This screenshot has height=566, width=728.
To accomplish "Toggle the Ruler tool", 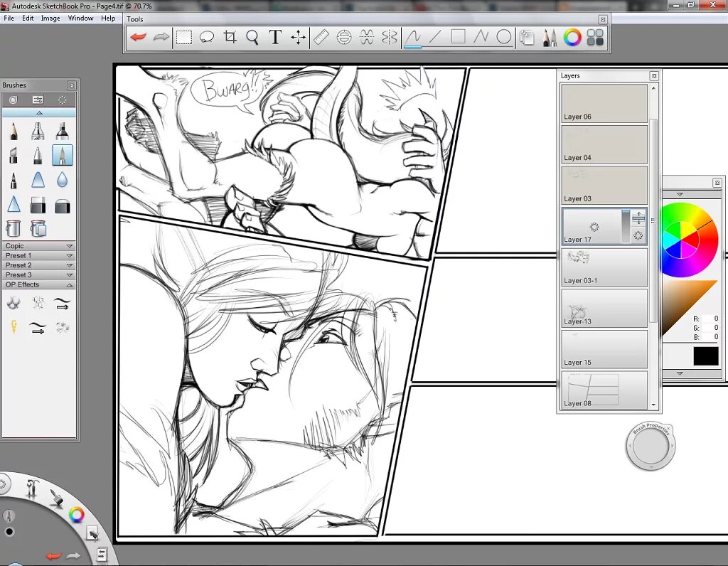I will (x=321, y=37).
